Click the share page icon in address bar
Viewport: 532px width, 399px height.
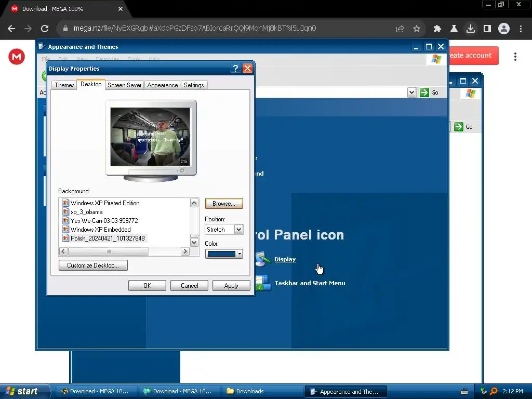click(x=400, y=29)
